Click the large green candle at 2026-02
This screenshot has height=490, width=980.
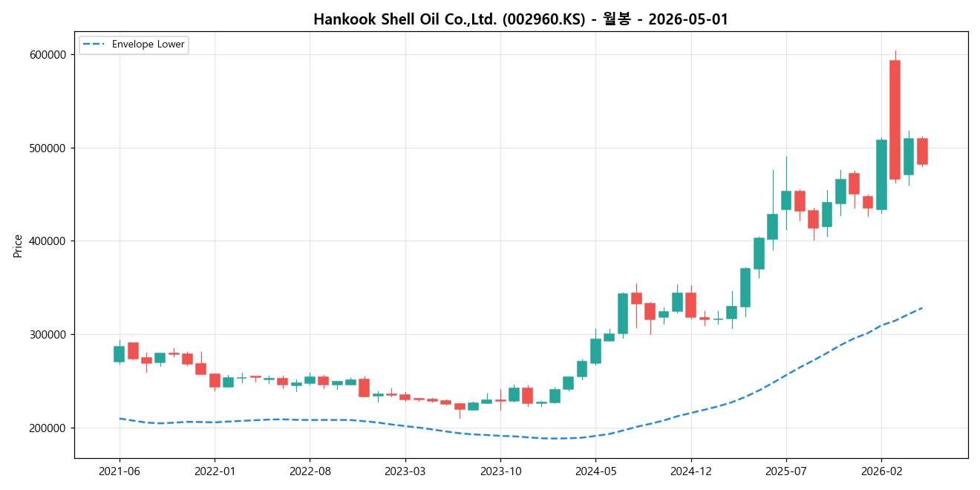881,174
